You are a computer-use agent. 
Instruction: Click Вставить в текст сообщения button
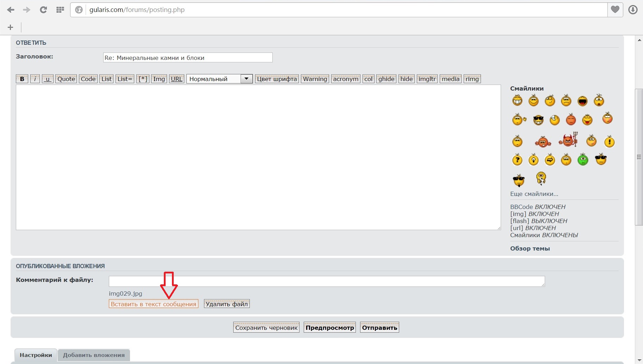point(153,304)
